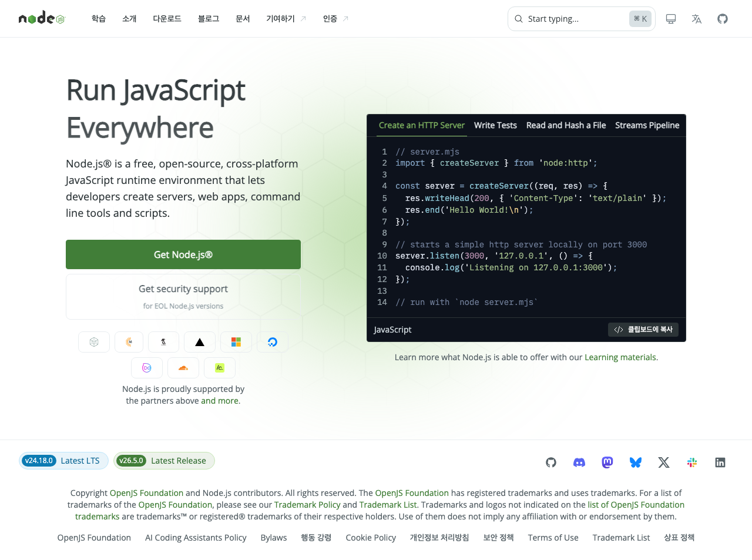Open the 보안 정책 footer link
This screenshot has height=560, width=752.
coord(498,538)
